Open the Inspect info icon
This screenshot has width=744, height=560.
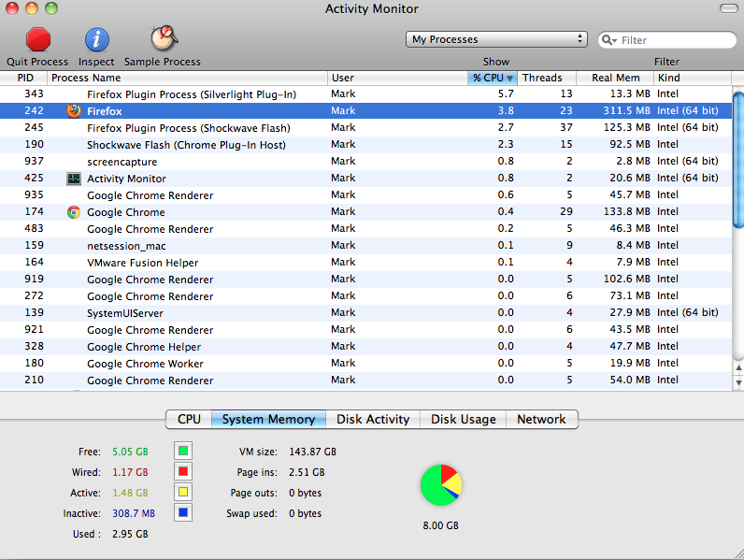pos(97,39)
